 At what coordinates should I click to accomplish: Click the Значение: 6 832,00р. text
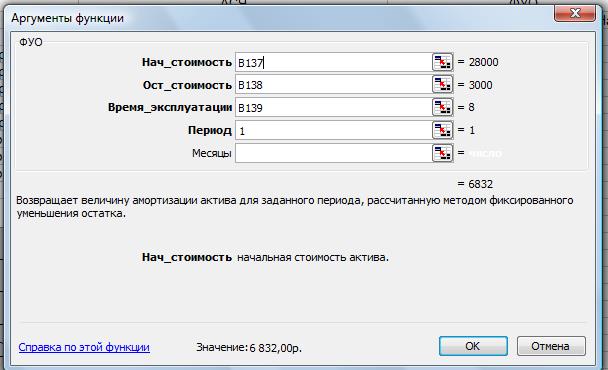(x=249, y=348)
